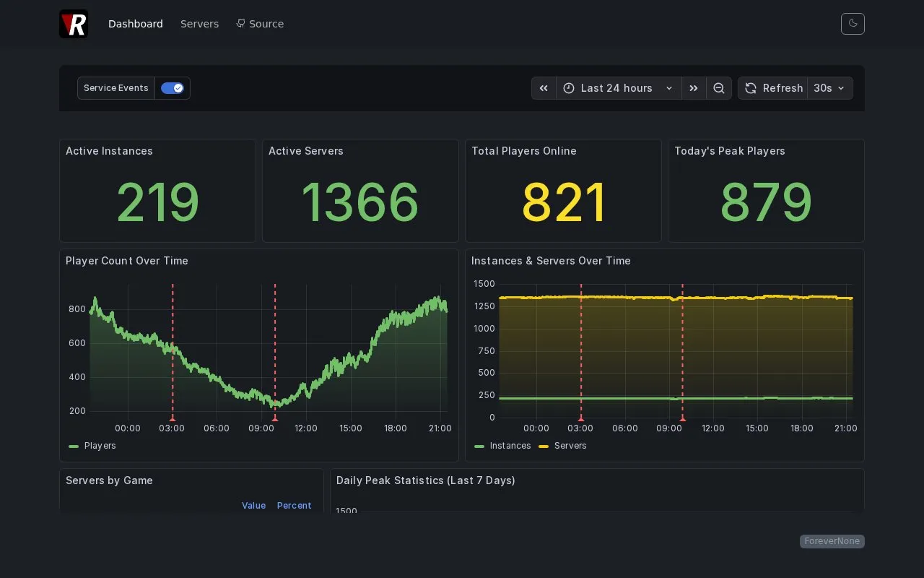Click the Servers by Game panel title
This screenshot has height=578, width=924.
click(x=109, y=480)
